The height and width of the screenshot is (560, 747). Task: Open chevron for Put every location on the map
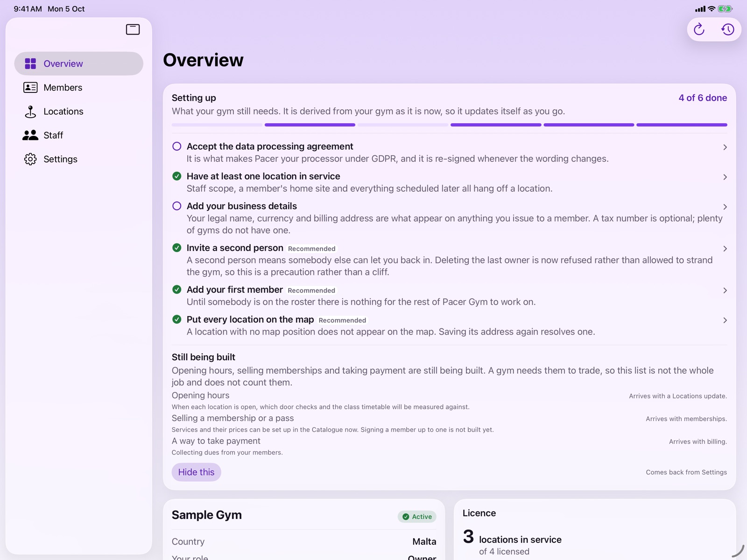pyautogui.click(x=725, y=320)
